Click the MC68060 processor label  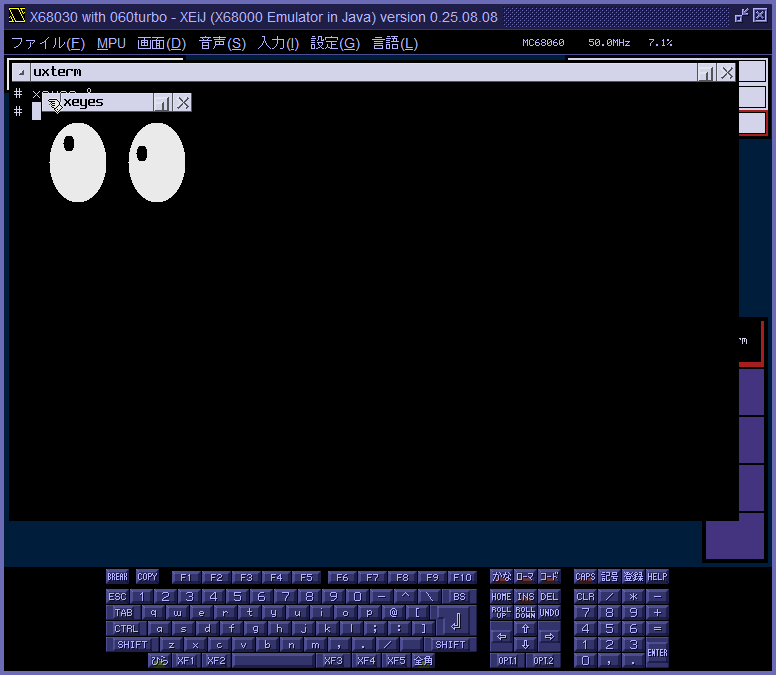pyautogui.click(x=543, y=43)
